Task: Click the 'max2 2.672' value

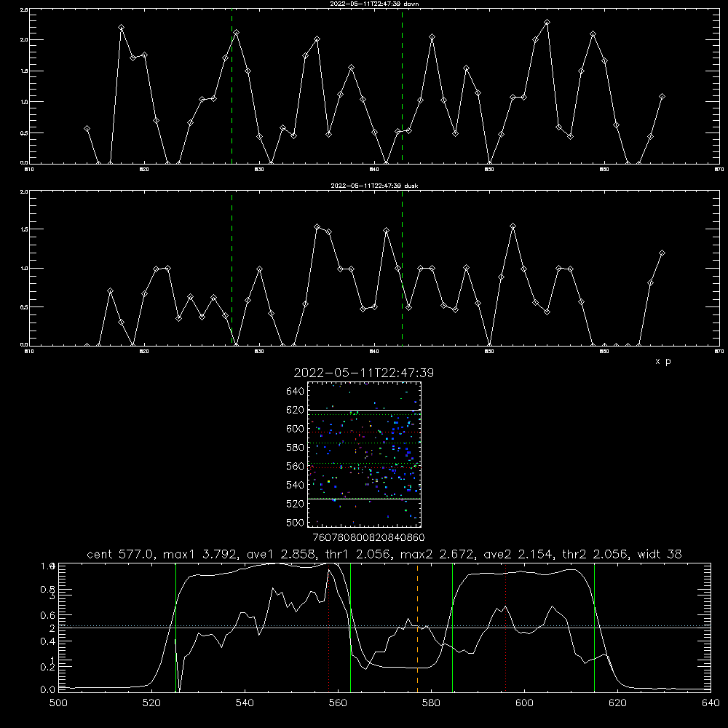Action: (x=438, y=554)
